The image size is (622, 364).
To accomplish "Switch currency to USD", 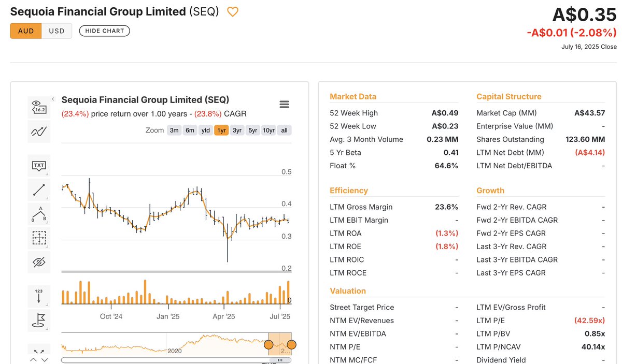I will (57, 31).
